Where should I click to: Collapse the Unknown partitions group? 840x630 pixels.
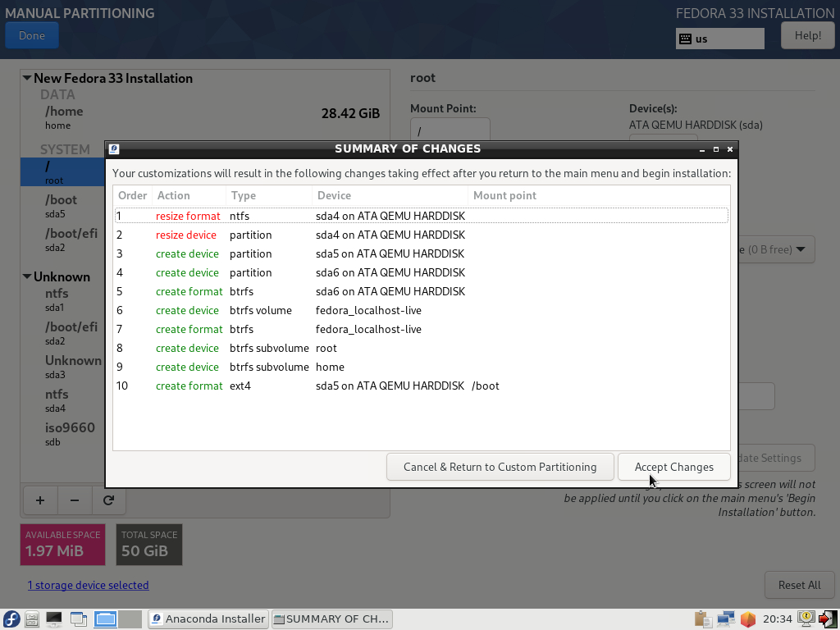click(27, 277)
